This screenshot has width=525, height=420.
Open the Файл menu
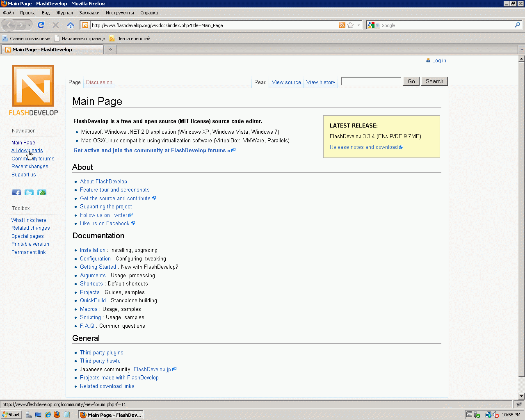(x=8, y=13)
